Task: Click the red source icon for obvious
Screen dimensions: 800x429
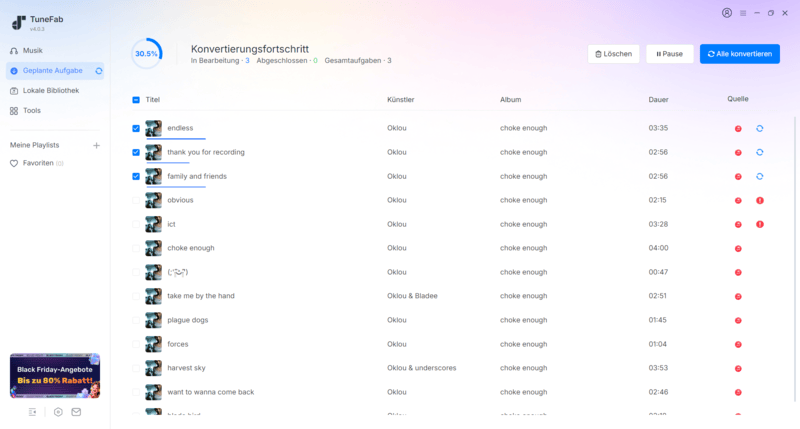Action: pos(738,200)
